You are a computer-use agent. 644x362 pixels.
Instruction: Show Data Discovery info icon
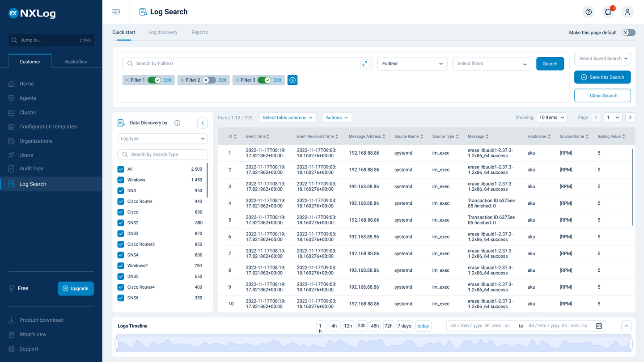[177, 123]
